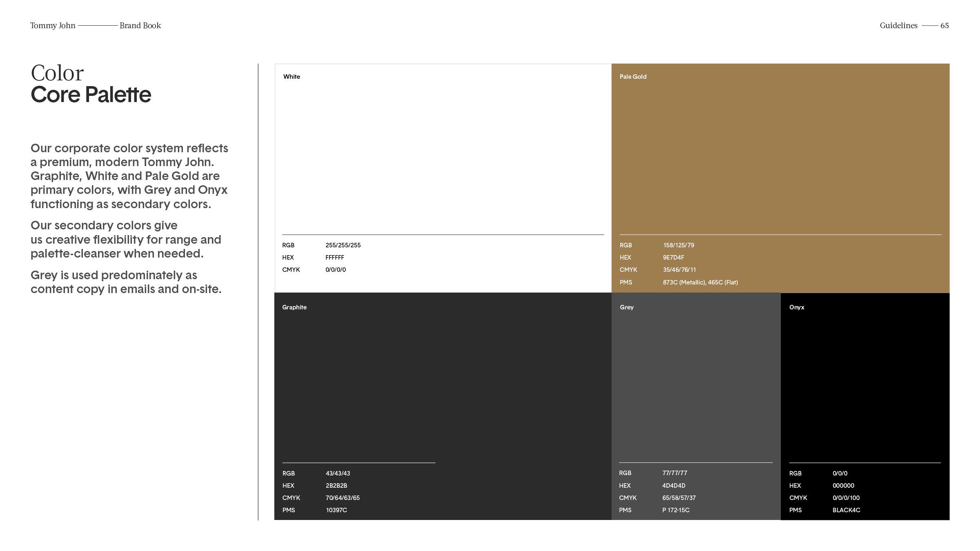
Task: Click the 'Tommy John' header text
Action: tap(53, 26)
